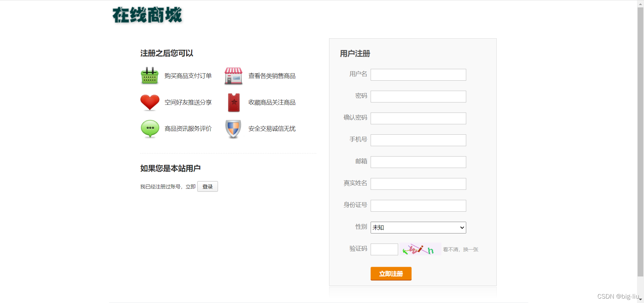Click the 注册之后您可以 section heading
The height and width of the screenshot is (303, 644).
tap(166, 53)
